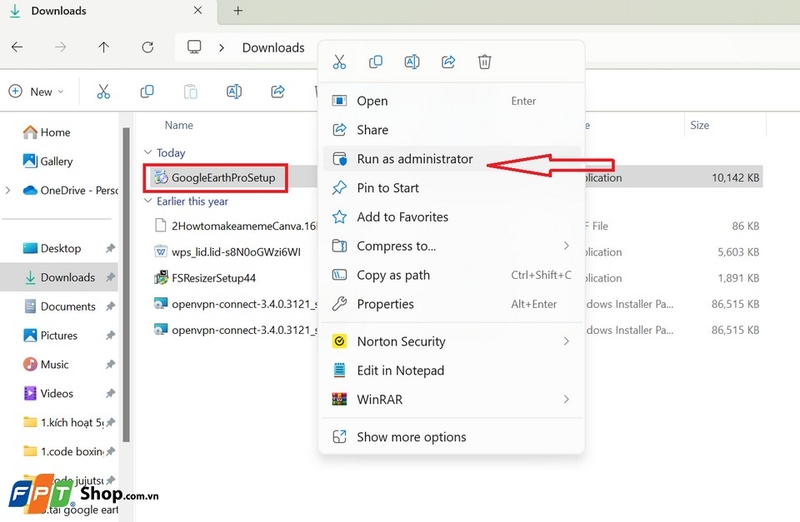This screenshot has height=522, width=800.
Task: Choose Properties from context menu
Action: [x=385, y=304]
